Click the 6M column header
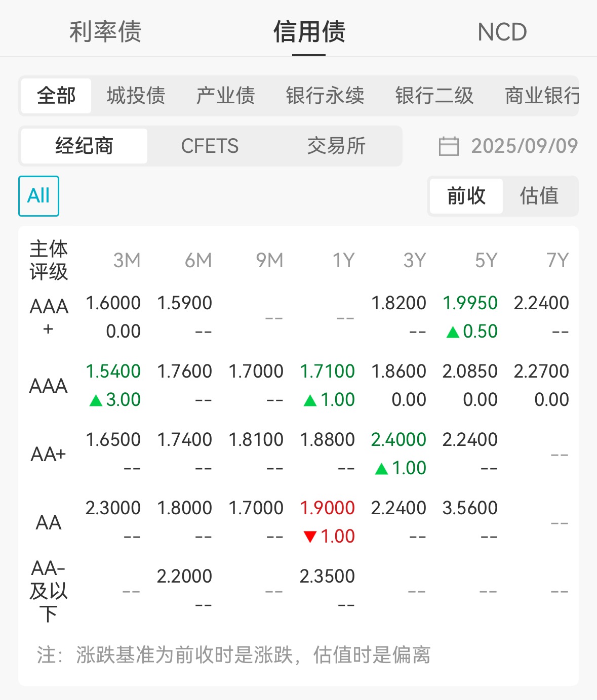Screen dimensions: 597x700 tap(198, 261)
